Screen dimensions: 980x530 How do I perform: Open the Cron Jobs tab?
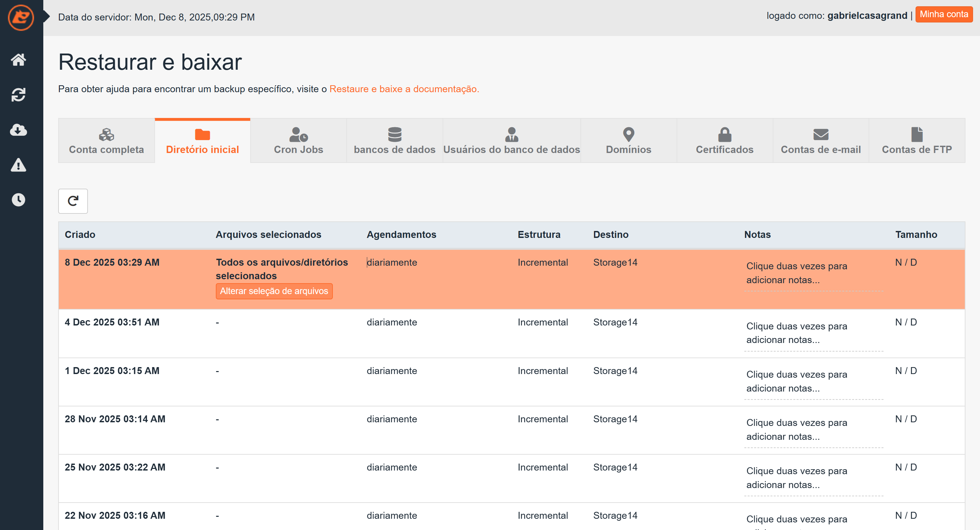(x=298, y=141)
